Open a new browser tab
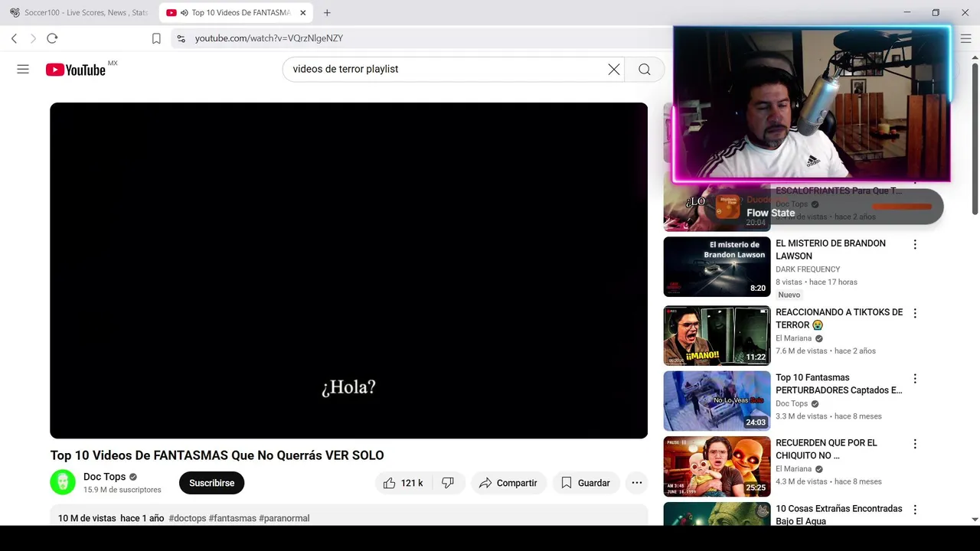 click(x=327, y=12)
